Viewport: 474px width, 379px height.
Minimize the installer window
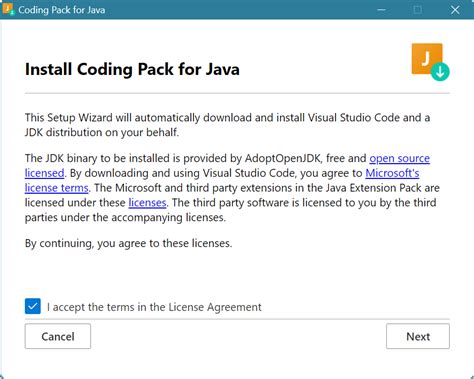(381, 10)
